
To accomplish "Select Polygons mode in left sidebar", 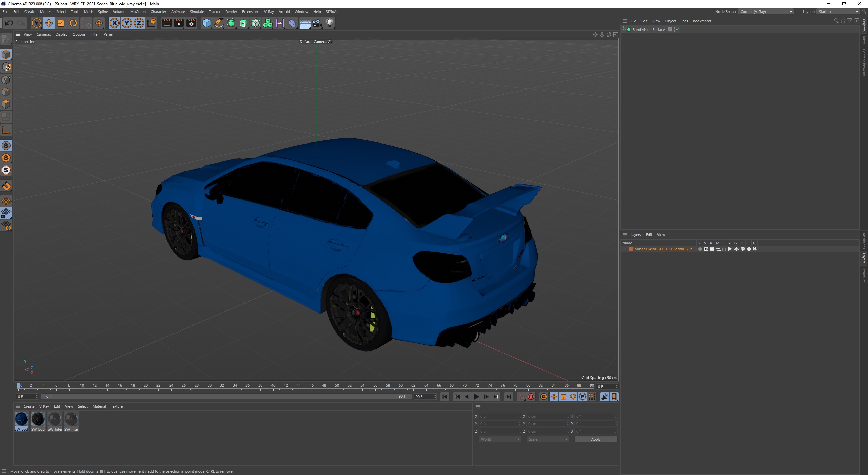I will [x=6, y=104].
